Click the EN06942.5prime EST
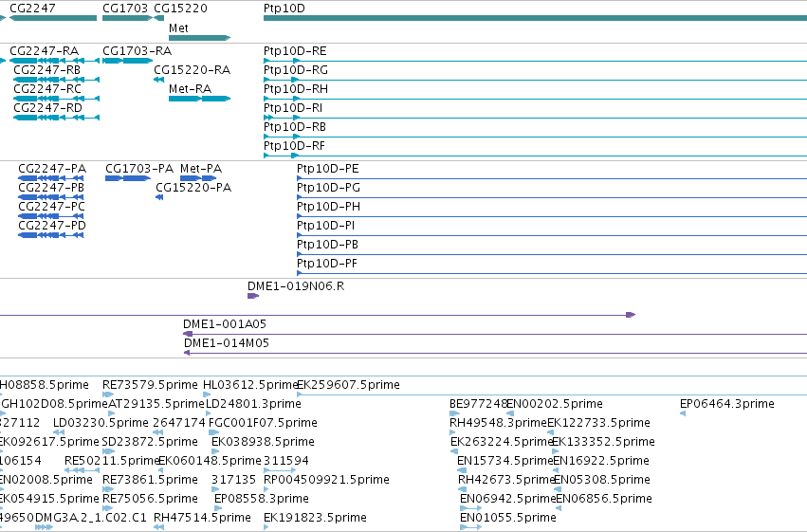 [x=471, y=509]
